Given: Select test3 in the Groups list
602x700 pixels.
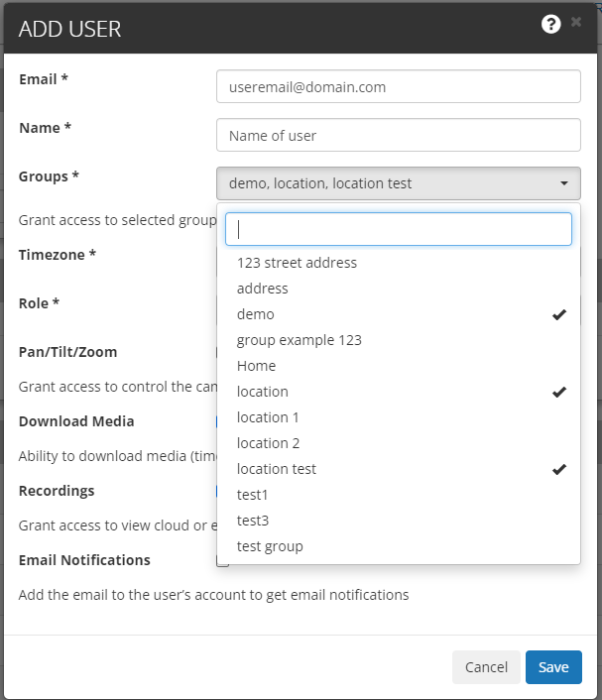Looking at the screenshot, I should (x=253, y=521).
